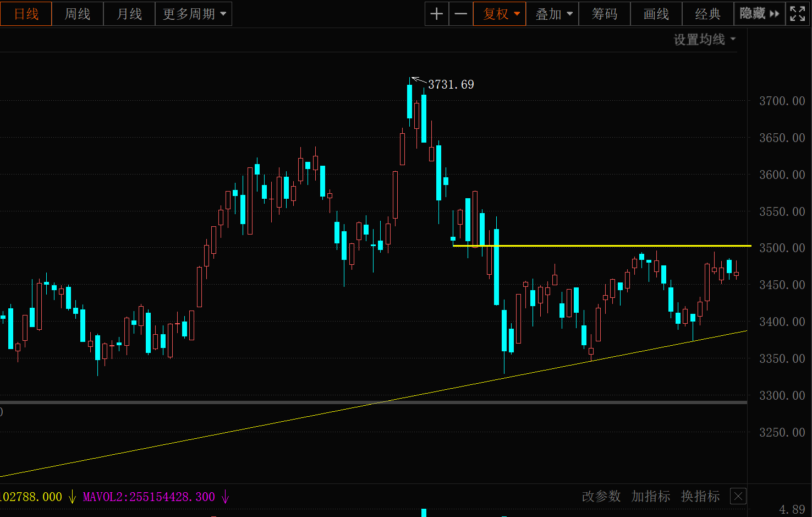The image size is (812, 517).
Task: Select the 经典 classic view button
Action: coord(707,14)
